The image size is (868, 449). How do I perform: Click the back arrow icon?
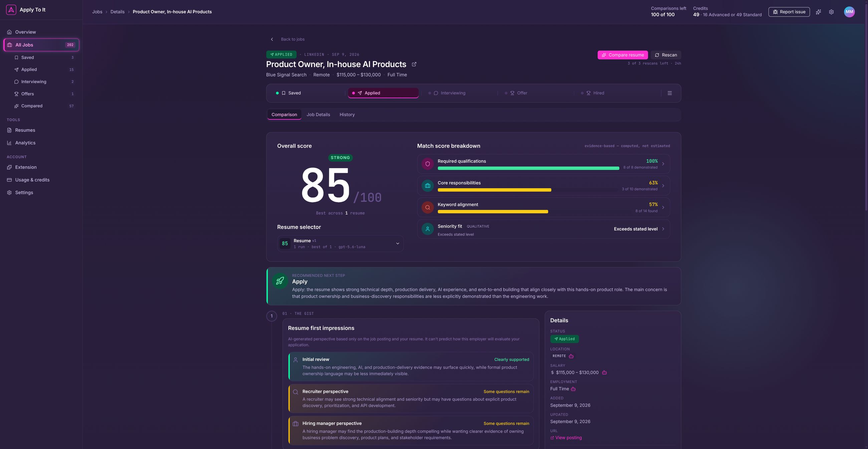click(272, 39)
